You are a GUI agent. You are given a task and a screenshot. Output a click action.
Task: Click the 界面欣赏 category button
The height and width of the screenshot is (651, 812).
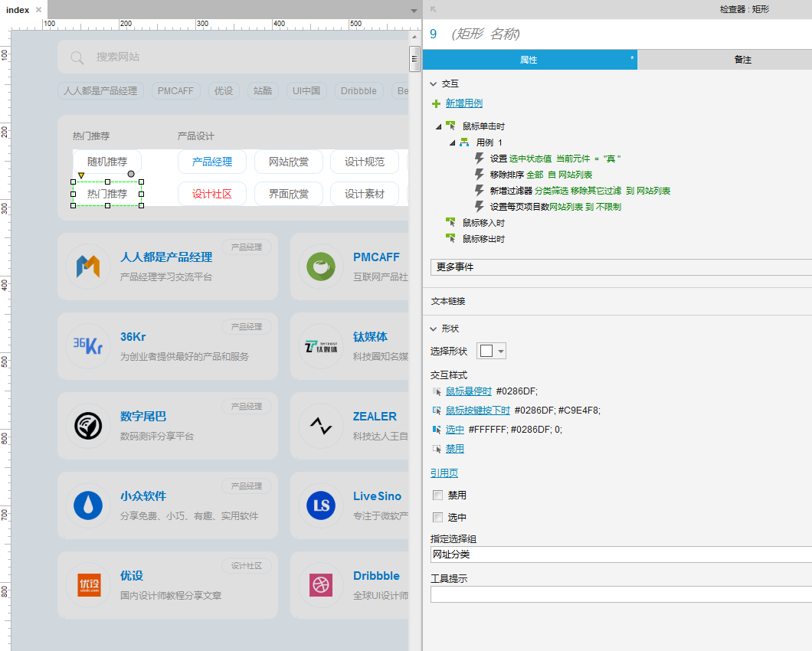(289, 195)
